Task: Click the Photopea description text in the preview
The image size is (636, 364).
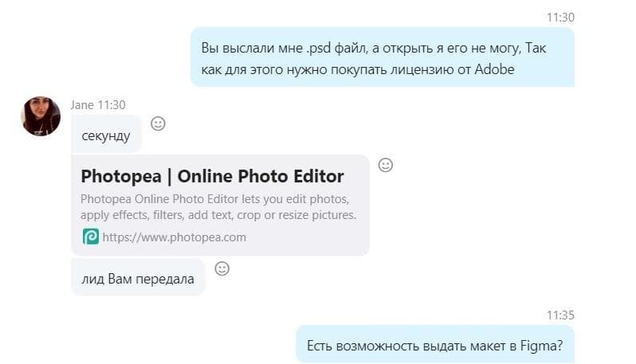Action: pyautogui.click(x=218, y=207)
